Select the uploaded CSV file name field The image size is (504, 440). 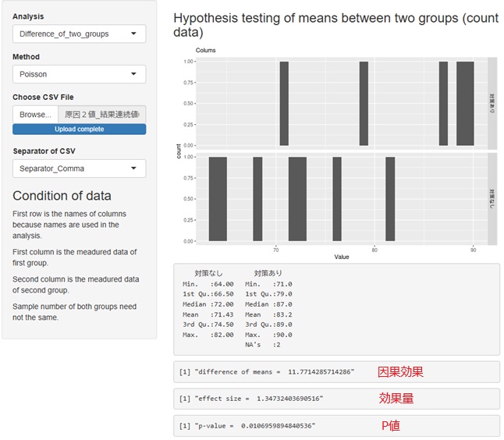[101, 115]
